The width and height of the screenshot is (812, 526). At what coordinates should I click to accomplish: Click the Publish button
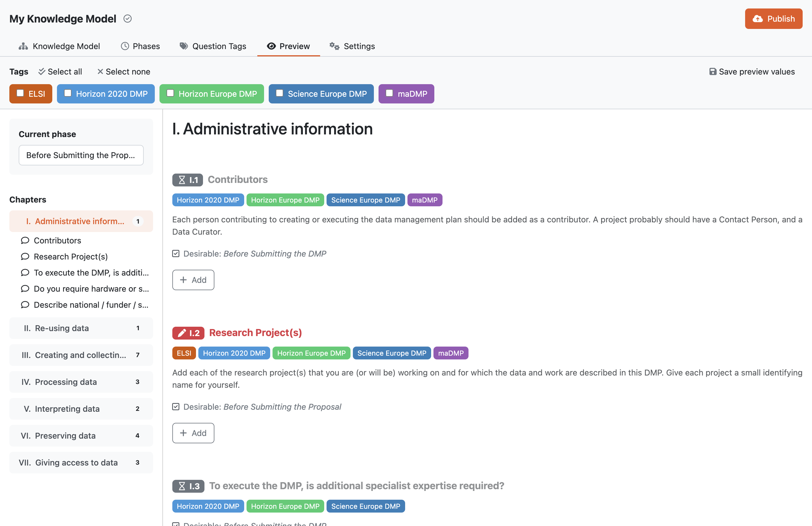[773, 19]
